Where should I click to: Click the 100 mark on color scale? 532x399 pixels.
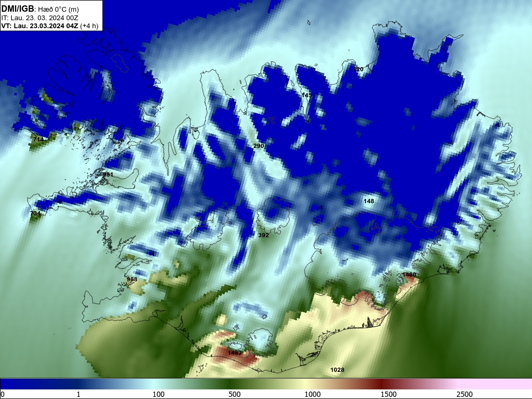[159, 394]
